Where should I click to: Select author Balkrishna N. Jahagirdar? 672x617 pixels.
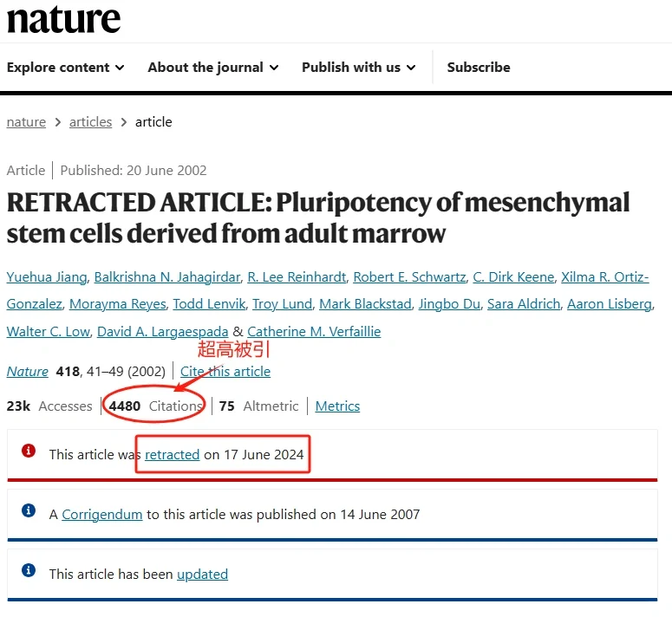coord(166,277)
